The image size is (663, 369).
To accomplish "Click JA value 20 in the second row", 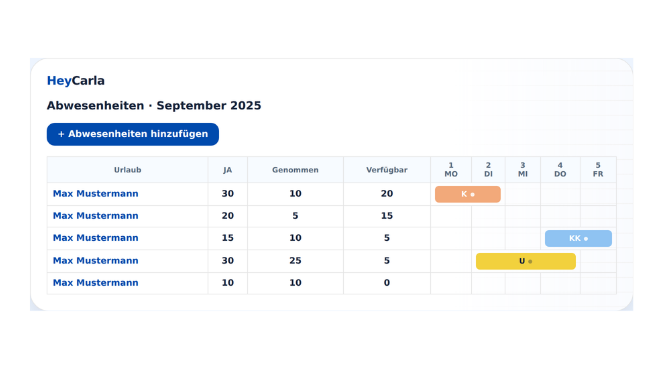I will pyautogui.click(x=227, y=216).
